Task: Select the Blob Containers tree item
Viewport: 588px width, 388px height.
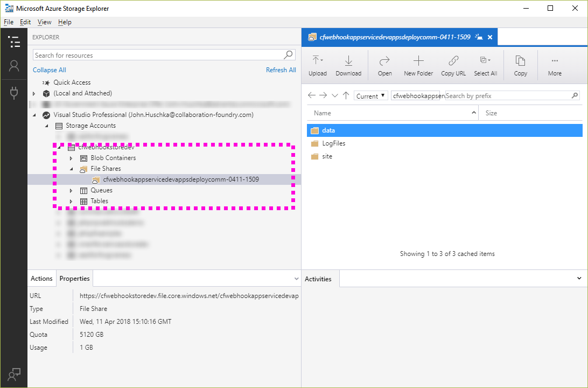Action: coord(113,158)
